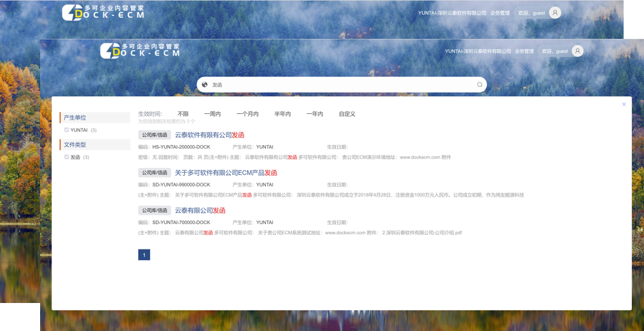Viewport: 644px width, 331px height.
Task: Select 不限 time filter
Action: pos(183,114)
